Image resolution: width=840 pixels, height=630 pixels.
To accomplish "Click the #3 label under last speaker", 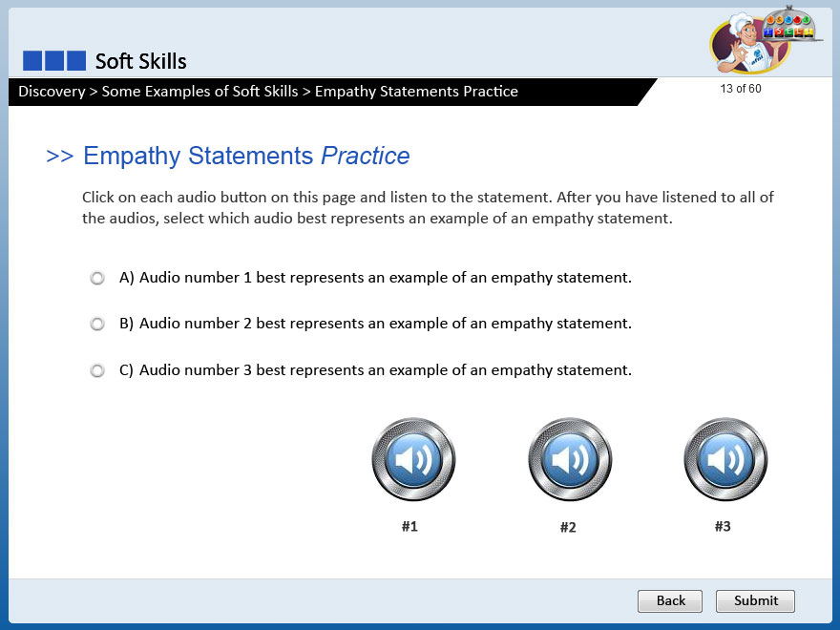I will tap(723, 526).
